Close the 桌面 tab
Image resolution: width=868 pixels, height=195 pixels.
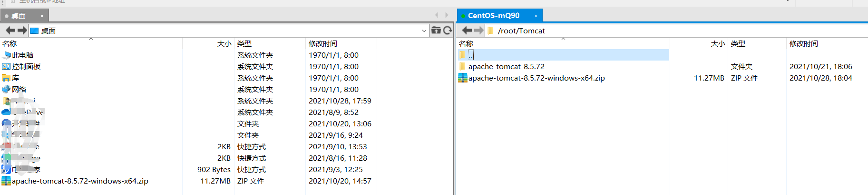42,16
